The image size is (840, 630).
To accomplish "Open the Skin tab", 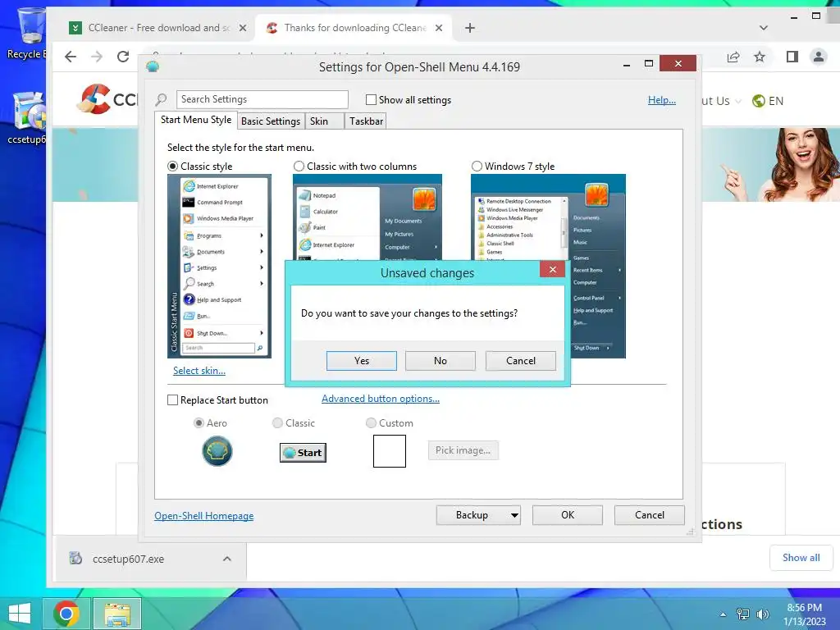I will pyautogui.click(x=324, y=121).
